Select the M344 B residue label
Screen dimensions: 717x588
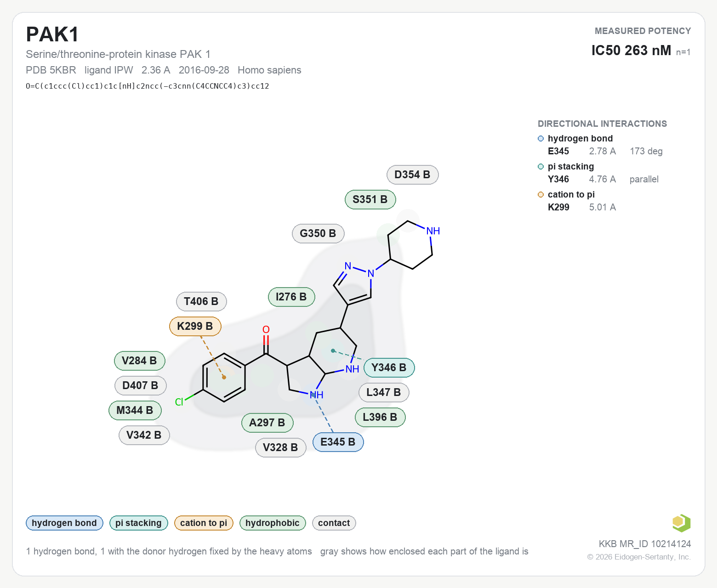[135, 410]
